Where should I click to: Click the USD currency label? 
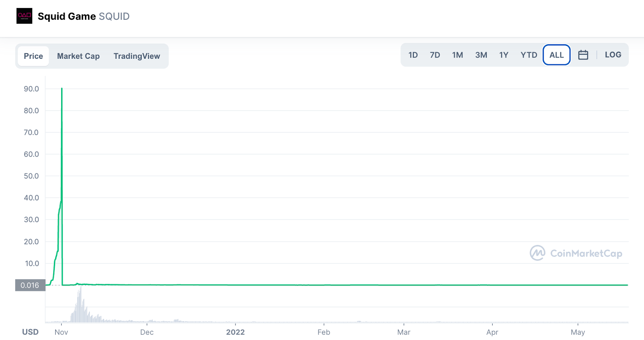pos(30,332)
